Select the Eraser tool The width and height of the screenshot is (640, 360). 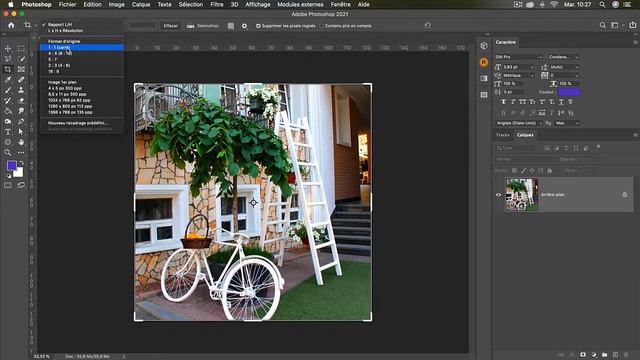point(21,100)
